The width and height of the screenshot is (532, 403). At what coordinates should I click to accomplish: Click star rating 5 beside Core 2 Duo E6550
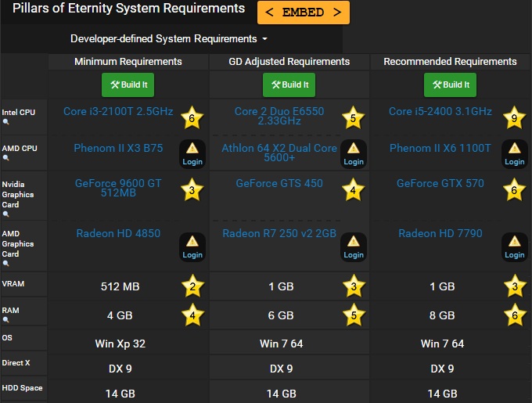353,117
